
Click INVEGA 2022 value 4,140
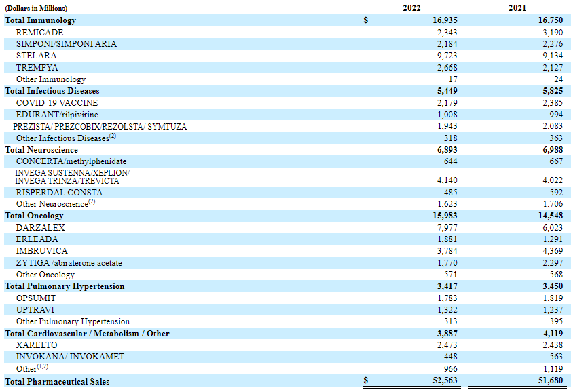tap(447, 180)
